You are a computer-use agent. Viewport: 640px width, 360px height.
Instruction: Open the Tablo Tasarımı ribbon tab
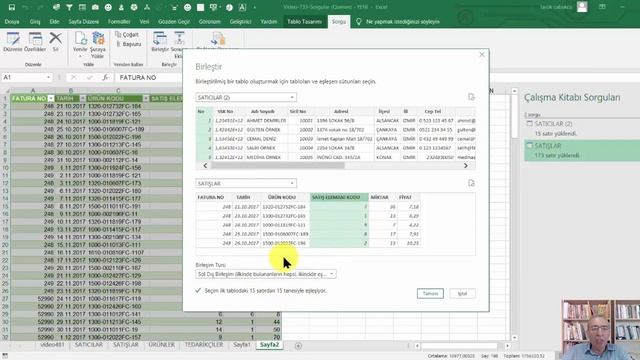pos(304,22)
